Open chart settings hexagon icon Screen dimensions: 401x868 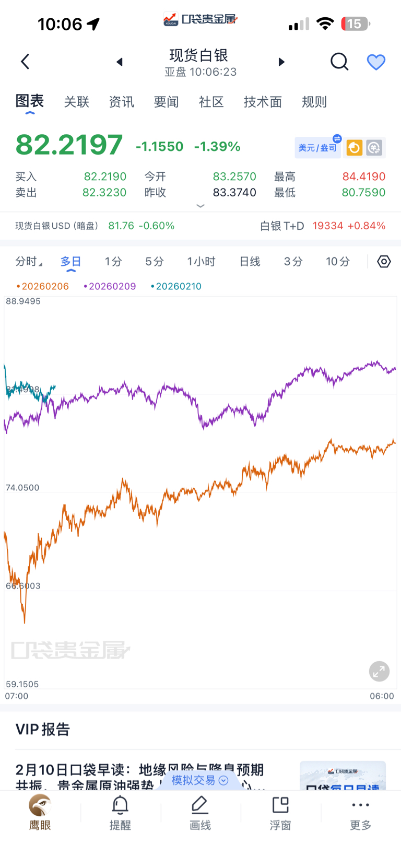point(384,262)
